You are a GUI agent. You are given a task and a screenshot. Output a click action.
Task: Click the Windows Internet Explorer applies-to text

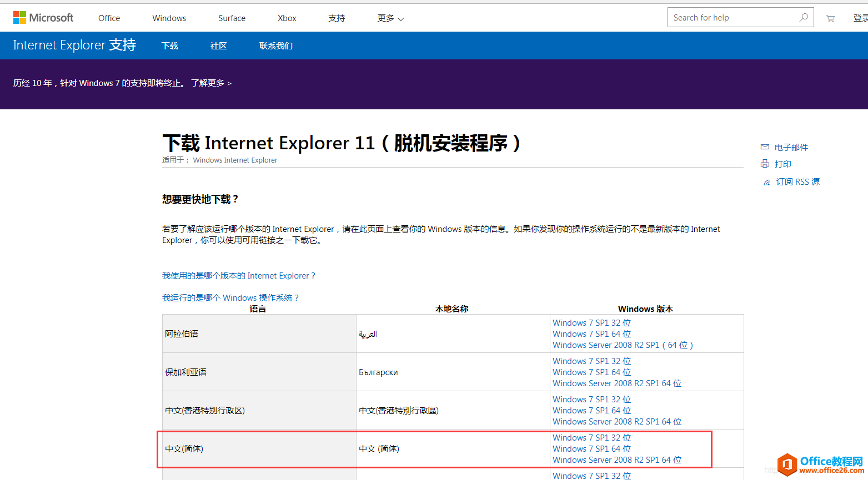point(235,160)
